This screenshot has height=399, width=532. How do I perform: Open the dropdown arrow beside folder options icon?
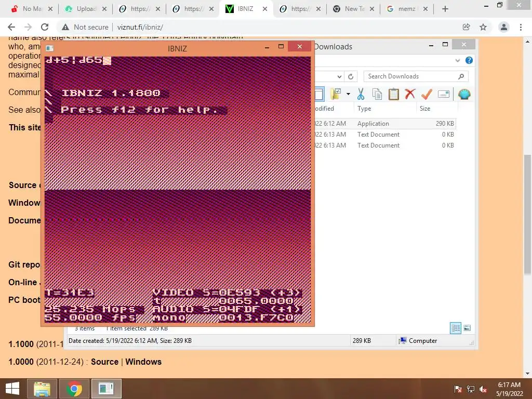pos(348,94)
